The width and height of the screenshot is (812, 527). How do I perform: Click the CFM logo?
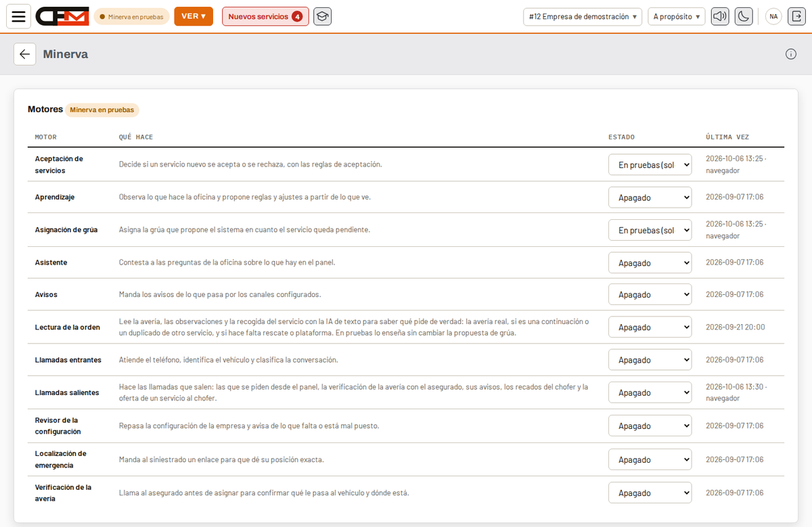[x=62, y=16]
